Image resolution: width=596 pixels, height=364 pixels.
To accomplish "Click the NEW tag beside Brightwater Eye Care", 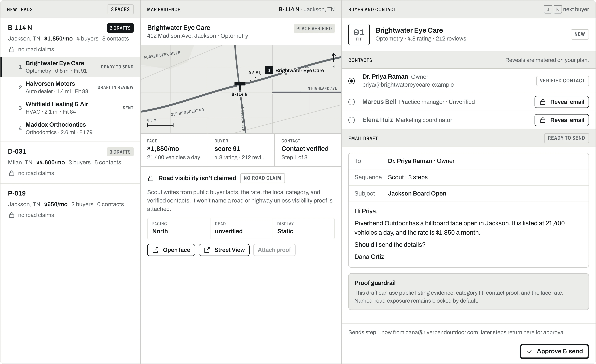I will point(580,34).
